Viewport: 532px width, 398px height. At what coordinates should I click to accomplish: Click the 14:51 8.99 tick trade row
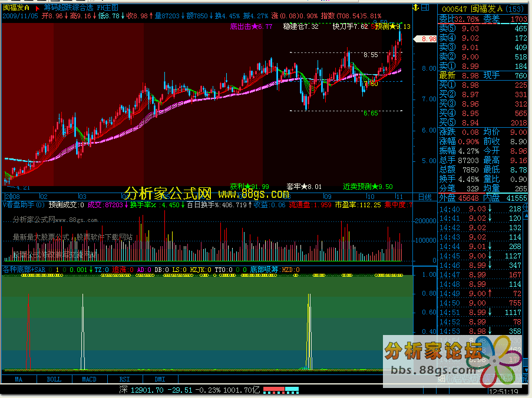[481, 313]
